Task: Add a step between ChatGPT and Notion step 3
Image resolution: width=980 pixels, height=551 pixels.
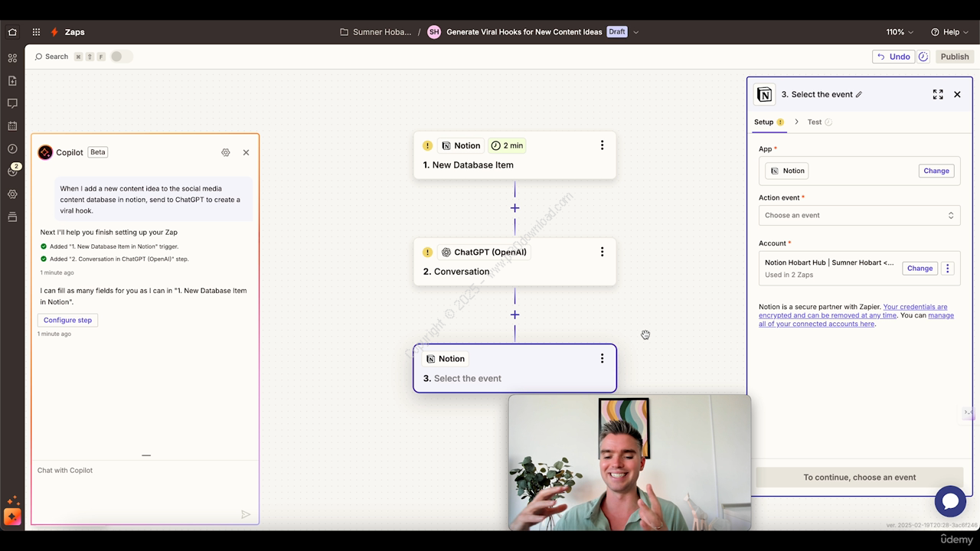Action: point(514,315)
